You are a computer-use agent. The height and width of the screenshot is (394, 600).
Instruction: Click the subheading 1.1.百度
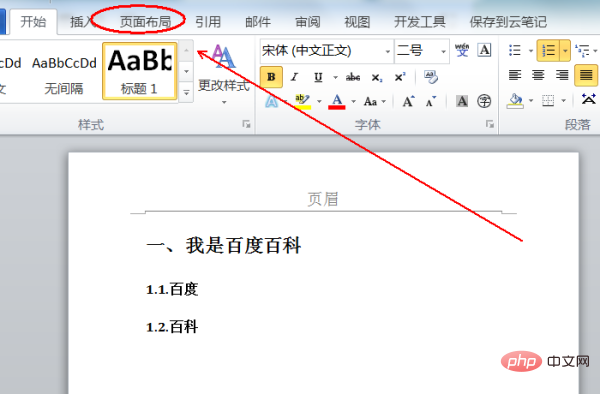tap(172, 289)
